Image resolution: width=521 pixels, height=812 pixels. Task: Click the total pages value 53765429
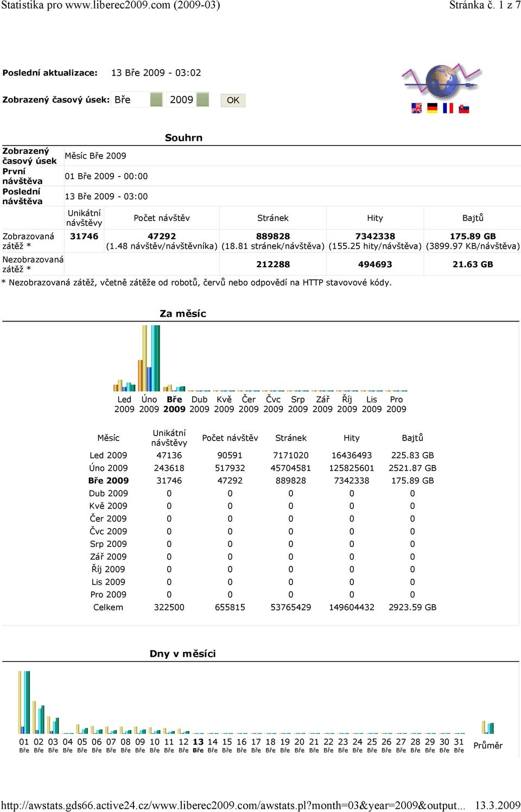pos(291,607)
